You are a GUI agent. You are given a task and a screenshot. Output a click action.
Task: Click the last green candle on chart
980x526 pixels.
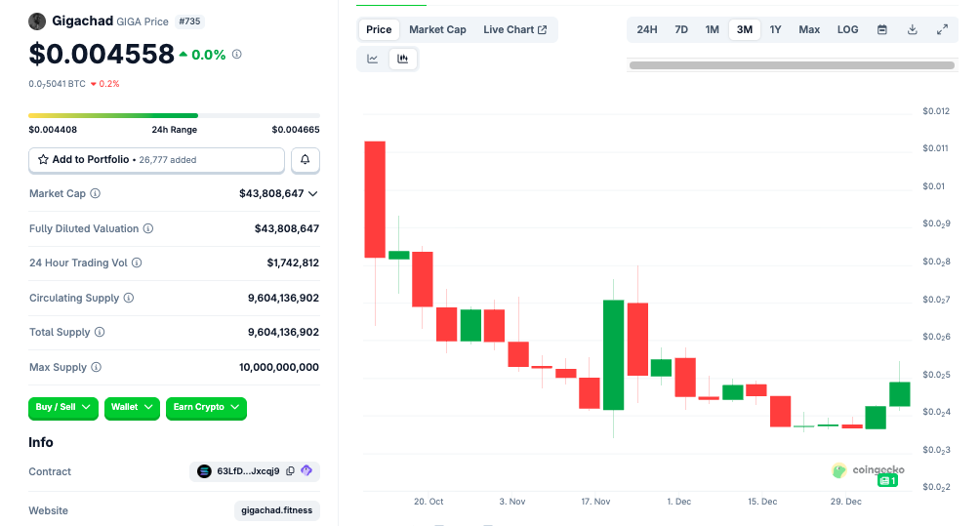pos(899,394)
